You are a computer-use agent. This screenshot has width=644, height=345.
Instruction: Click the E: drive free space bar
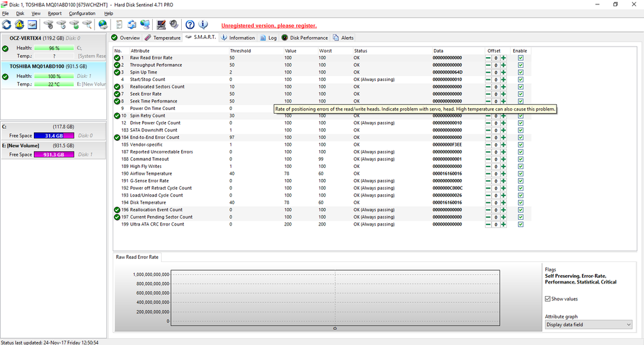[54, 155]
